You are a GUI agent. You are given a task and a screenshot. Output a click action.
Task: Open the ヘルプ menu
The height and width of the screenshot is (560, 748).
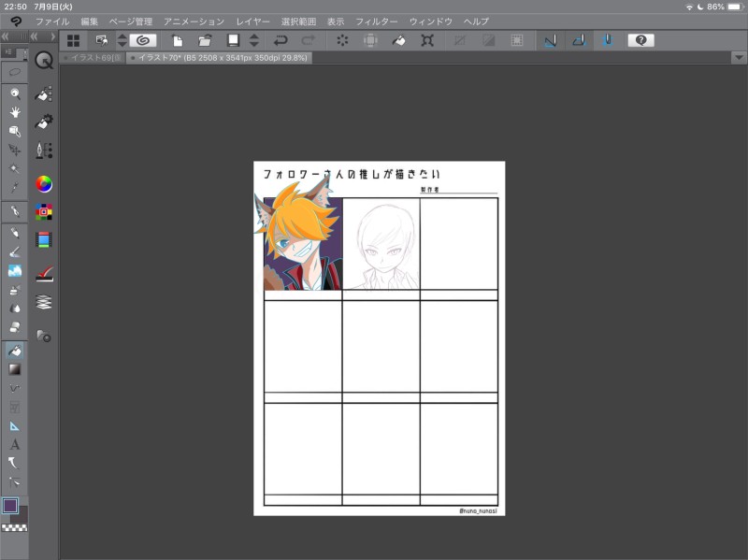pyautogui.click(x=476, y=22)
